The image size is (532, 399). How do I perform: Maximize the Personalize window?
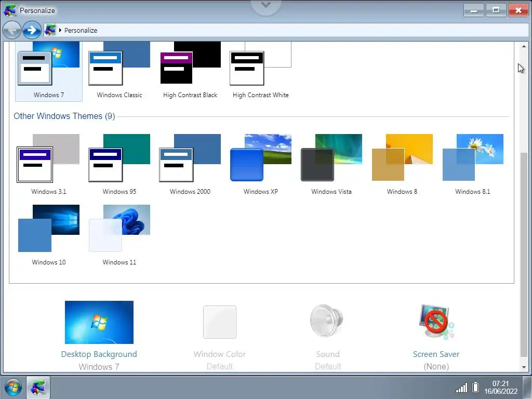[496, 10]
